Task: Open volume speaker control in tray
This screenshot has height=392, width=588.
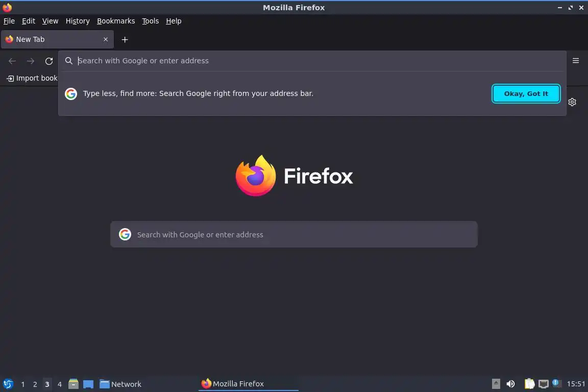Action: pyautogui.click(x=510, y=384)
